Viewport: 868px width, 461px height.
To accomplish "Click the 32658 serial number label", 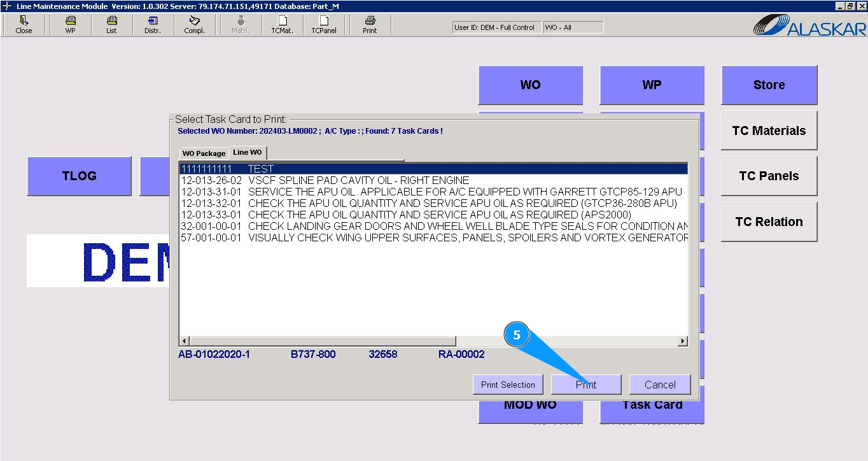I will (x=383, y=354).
